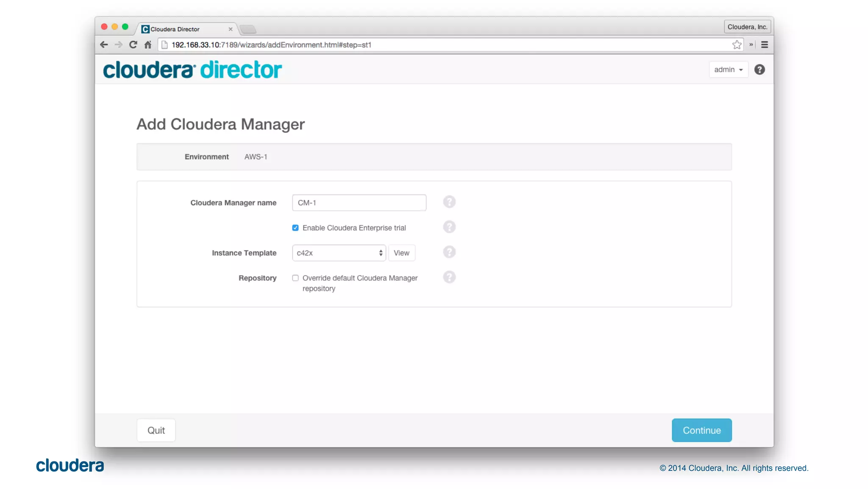Show hidden extensions via the chevron icon
Viewport: 868px width, 489px height.
click(751, 45)
